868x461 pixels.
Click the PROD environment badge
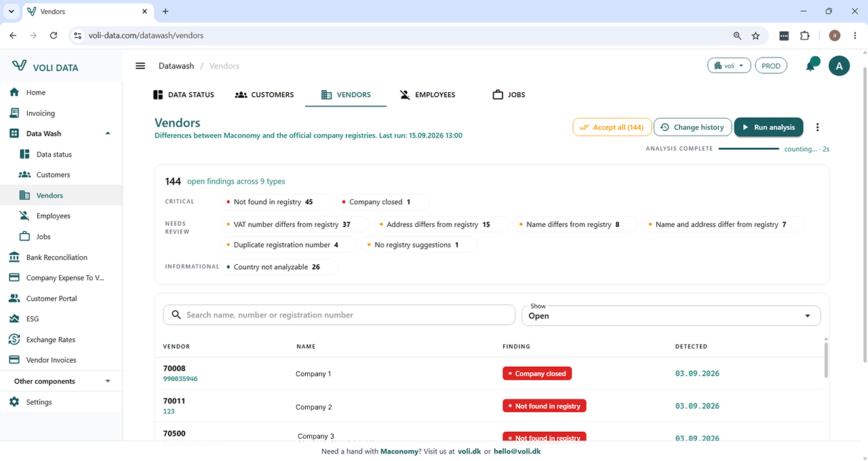(x=771, y=66)
